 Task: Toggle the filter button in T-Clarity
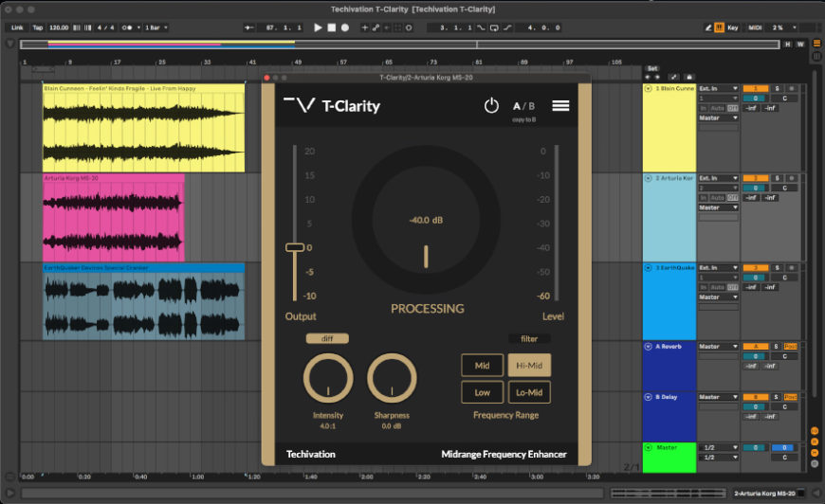click(529, 338)
